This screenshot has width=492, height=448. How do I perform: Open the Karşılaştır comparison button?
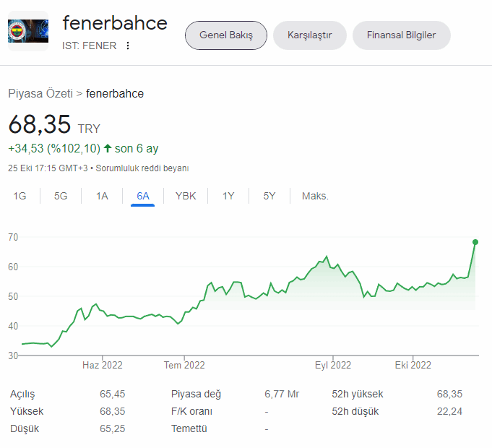tap(310, 35)
